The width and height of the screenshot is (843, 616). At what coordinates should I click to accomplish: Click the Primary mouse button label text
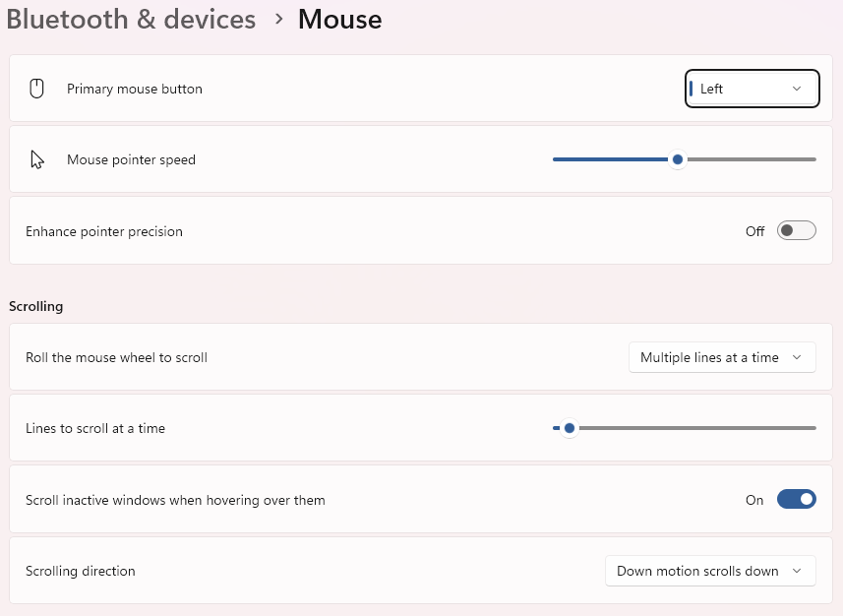click(135, 89)
